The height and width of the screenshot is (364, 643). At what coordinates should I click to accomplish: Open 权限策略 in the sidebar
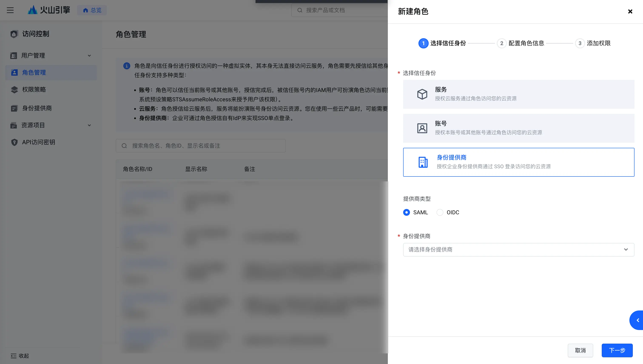pos(34,89)
